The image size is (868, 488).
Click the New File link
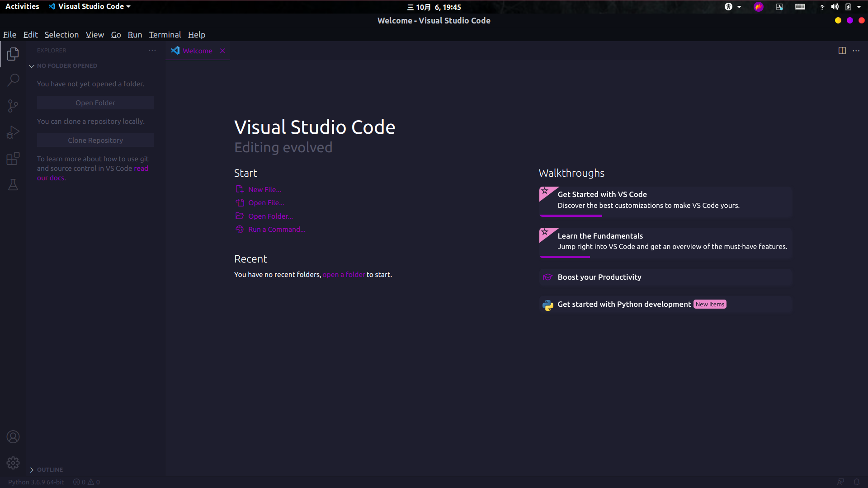pos(264,190)
